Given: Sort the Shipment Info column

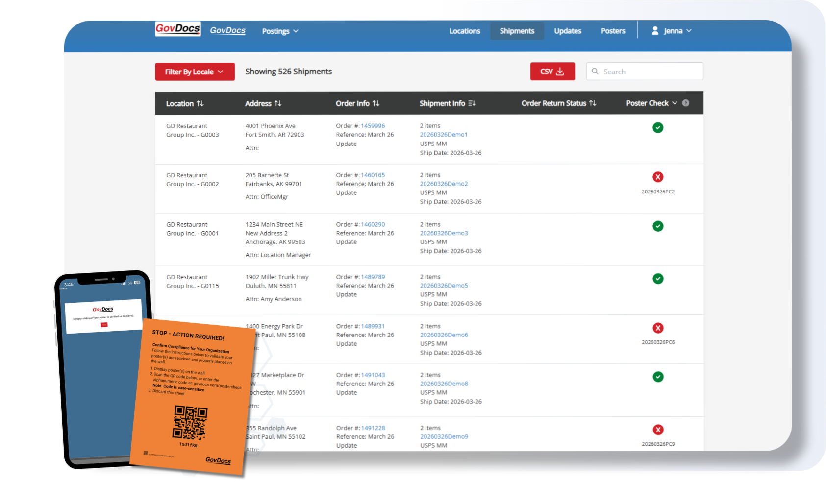Looking at the screenshot, I should (x=472, y=104).
